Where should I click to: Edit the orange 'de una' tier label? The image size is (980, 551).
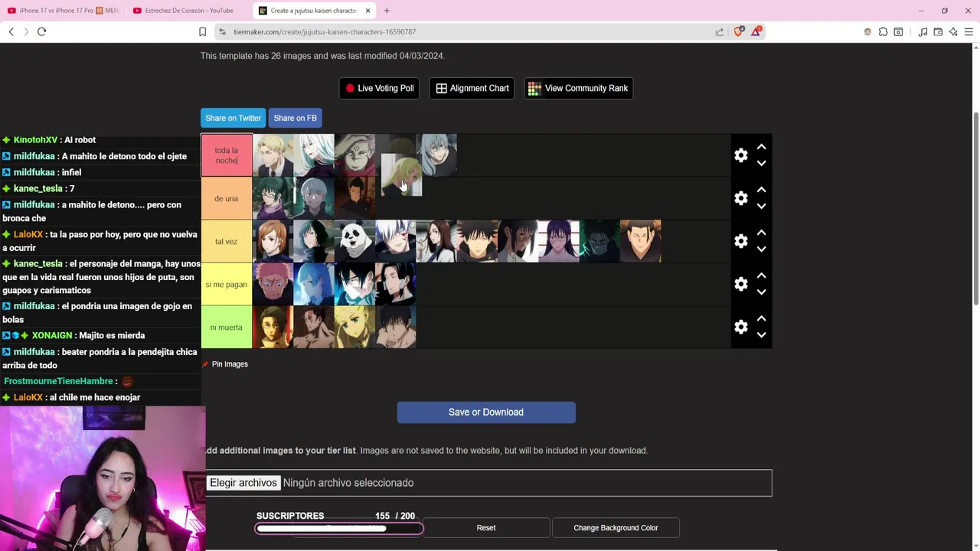(x=227, y=198)
